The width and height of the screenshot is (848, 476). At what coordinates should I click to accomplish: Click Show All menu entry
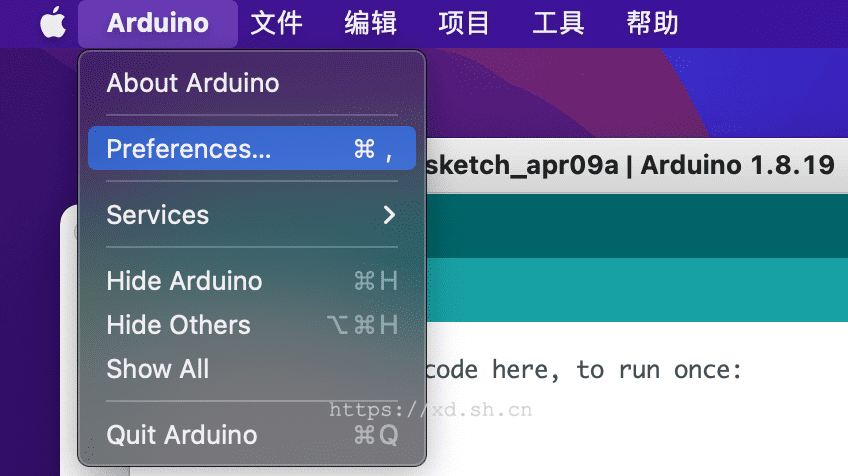pyautogui.click(x=252, y=369)
